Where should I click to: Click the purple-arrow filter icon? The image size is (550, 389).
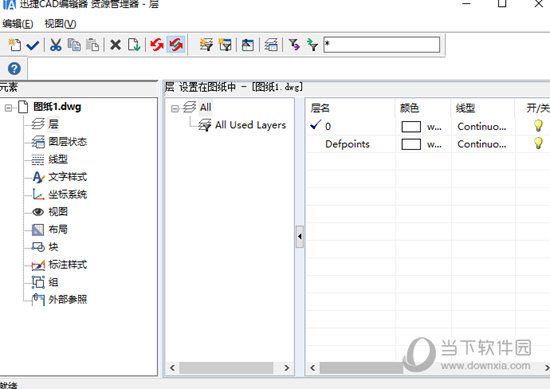294,45
